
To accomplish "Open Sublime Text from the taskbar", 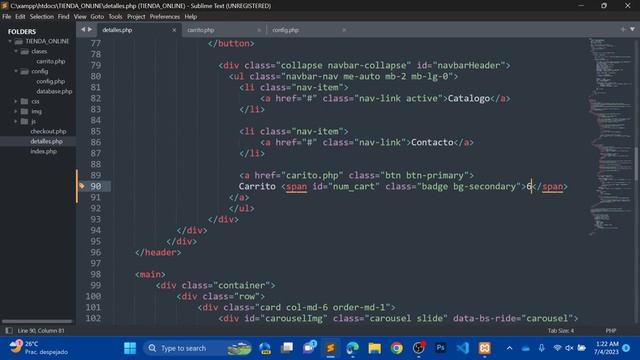I will [x=331, y=348].
